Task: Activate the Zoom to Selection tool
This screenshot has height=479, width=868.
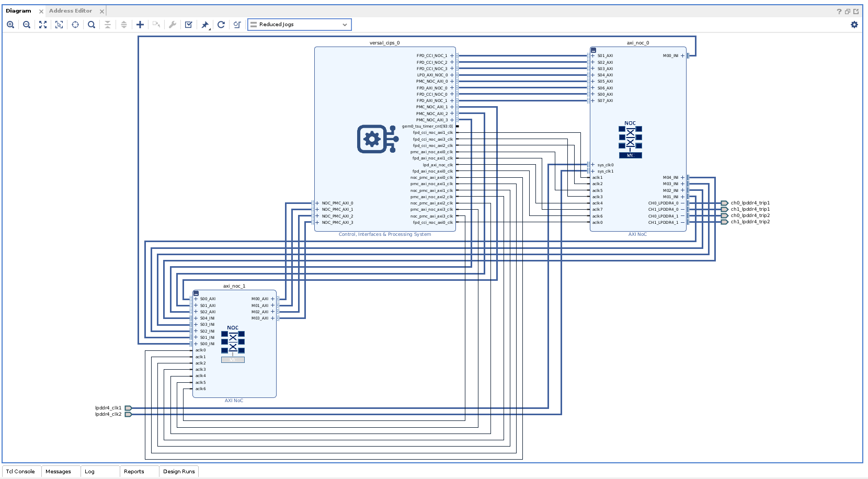Action: point(59,25)
